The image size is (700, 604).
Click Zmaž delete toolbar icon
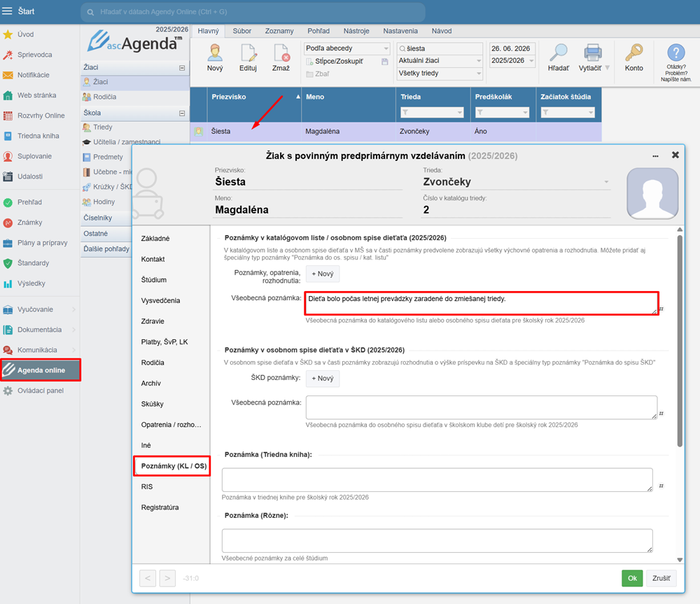281,57
